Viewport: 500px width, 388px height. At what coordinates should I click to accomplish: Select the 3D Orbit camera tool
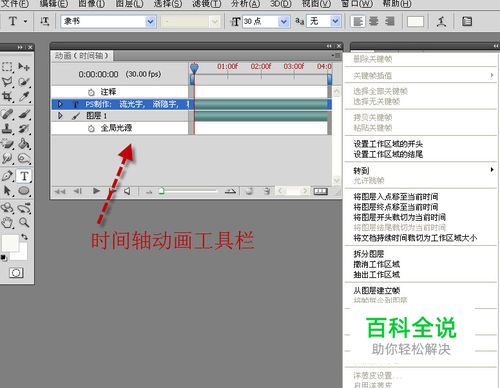pyautogui.click(x=24, y=208)
